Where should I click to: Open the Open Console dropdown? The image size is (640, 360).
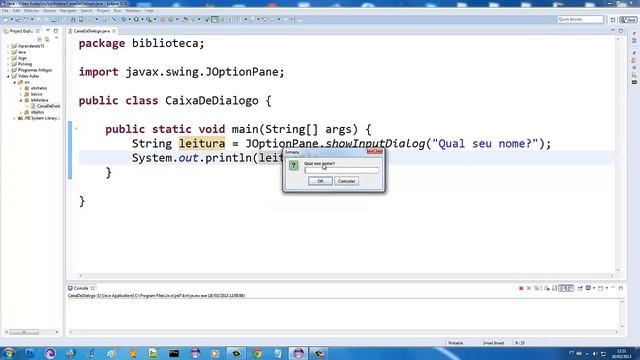(x=607, y=288)
